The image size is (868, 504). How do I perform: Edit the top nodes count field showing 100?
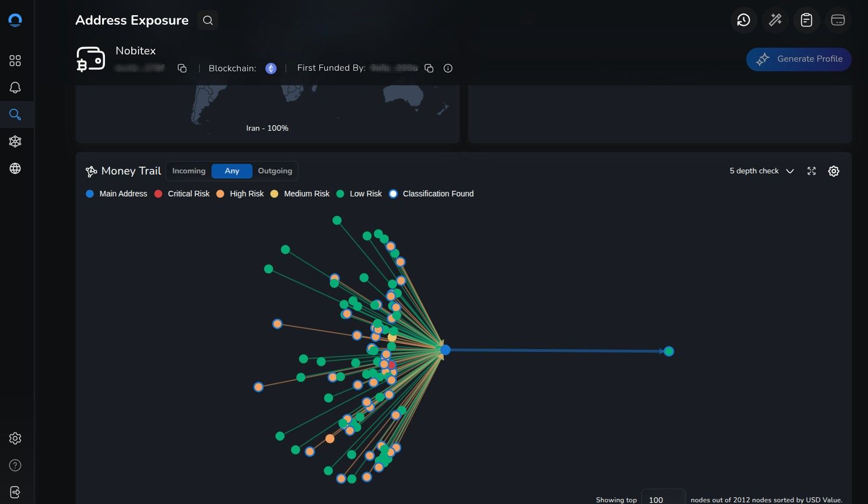click(x=663, y=499)
